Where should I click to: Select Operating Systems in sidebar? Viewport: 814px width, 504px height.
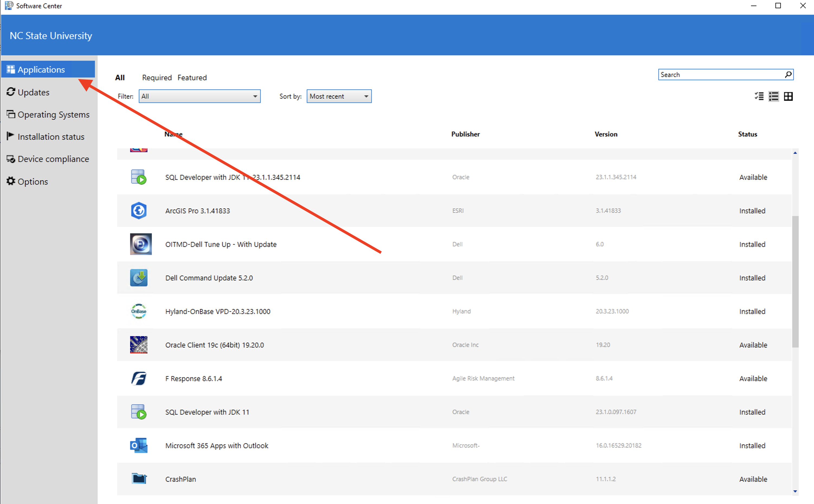click(x=53, y=114)
